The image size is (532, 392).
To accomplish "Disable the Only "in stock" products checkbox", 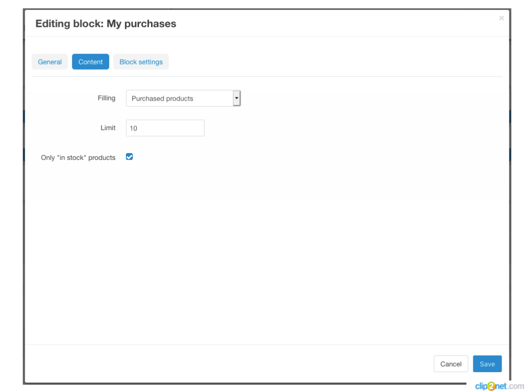I will [x=130, y=157].
